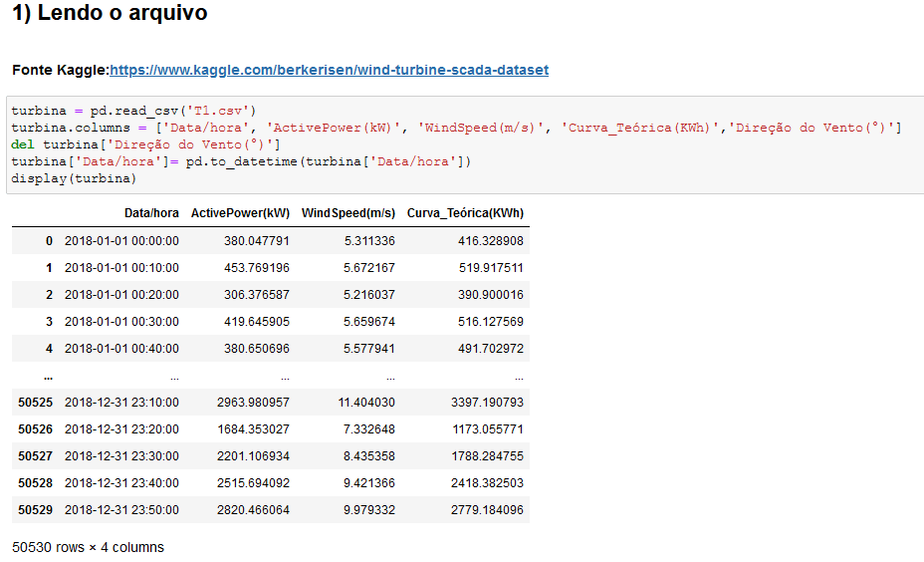The height and width of the screenshot is (562, 924).
Task: Select value 380.650696
Action: 256,349
